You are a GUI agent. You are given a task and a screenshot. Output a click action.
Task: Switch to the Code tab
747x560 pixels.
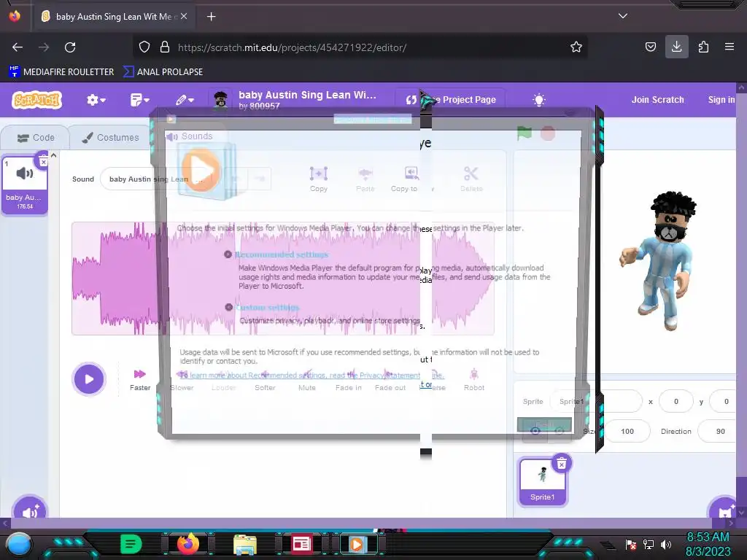point(36,138)
